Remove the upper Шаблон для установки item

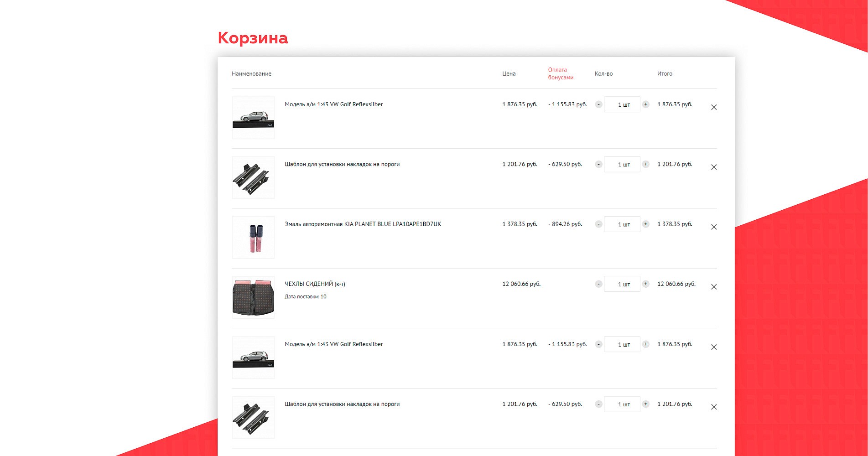714,167
